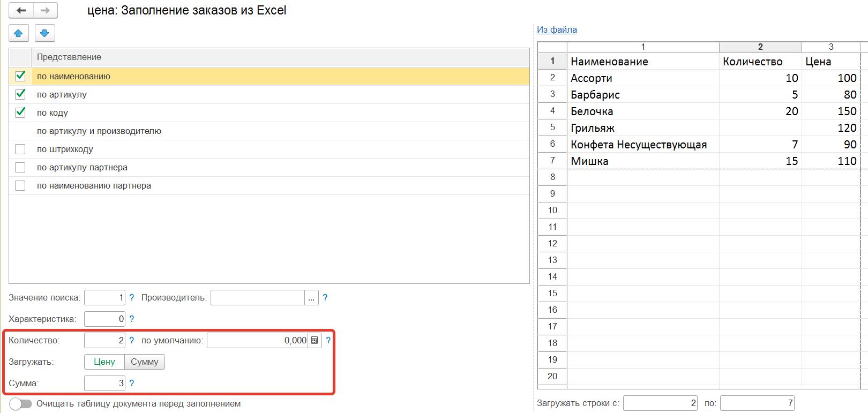Viewport: 868px width, 413px height.
Task: Move selected row down with blue arrow
Action: coord(44,33)
